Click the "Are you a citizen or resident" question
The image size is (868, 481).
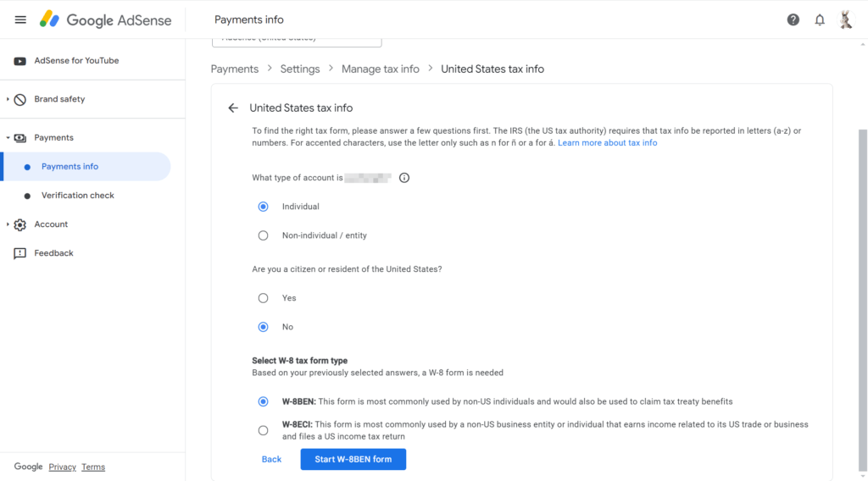point(347,269)
